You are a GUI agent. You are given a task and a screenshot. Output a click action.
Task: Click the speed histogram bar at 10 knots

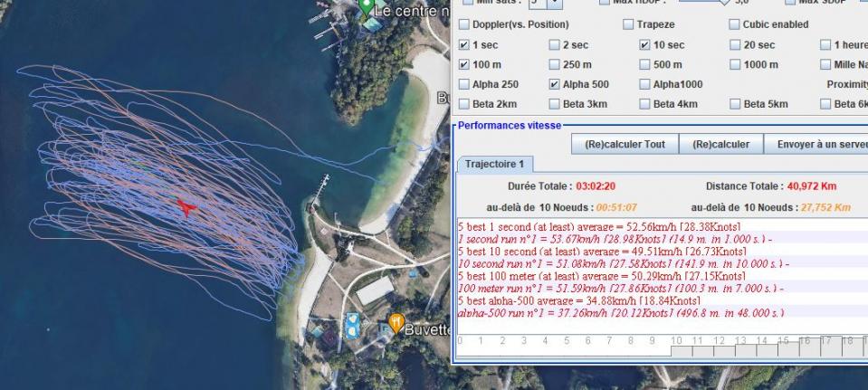[x=682, y=351]
